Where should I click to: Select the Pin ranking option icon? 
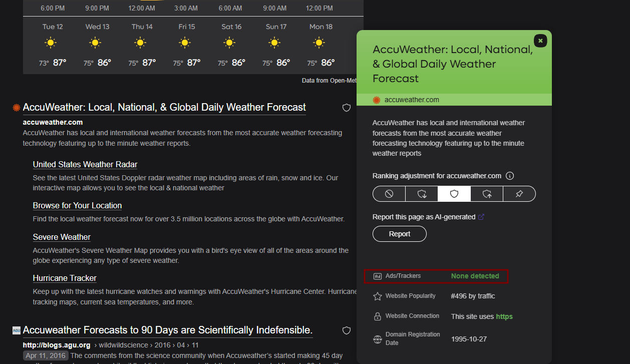519,194
